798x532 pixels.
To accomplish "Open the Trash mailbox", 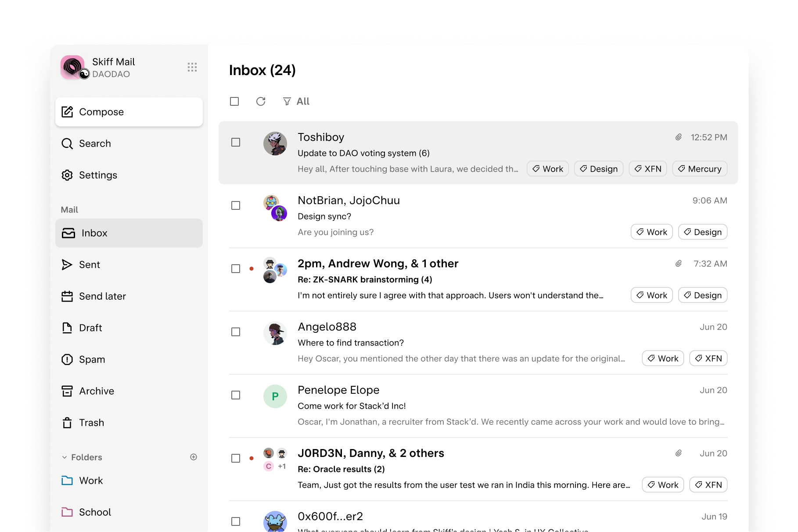I will 129,423.
